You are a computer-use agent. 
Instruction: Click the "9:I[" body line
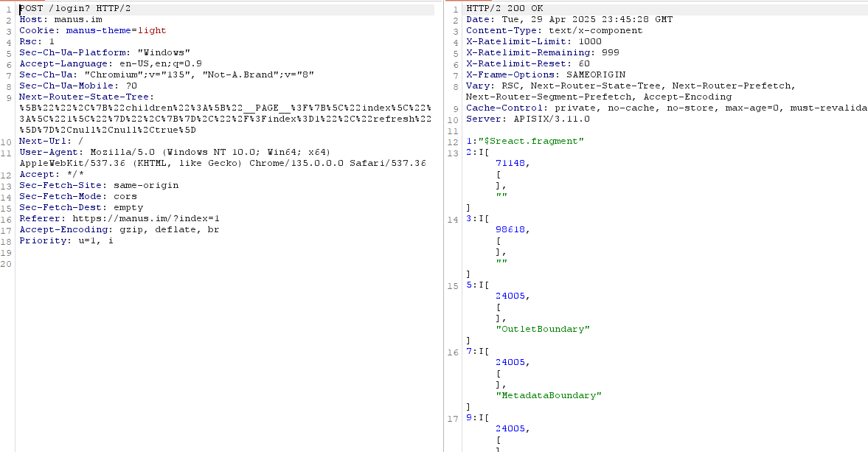point(478,417)
